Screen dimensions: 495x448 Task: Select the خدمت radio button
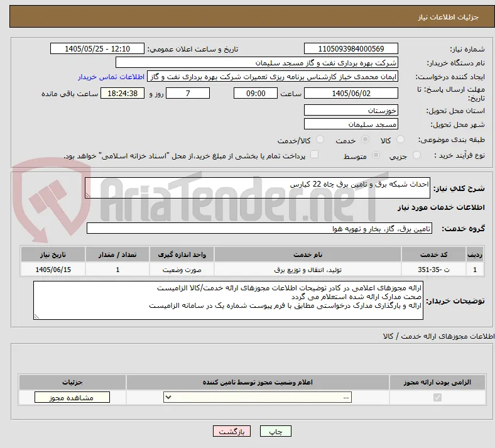pyautogui.click(x=365, y=139)
